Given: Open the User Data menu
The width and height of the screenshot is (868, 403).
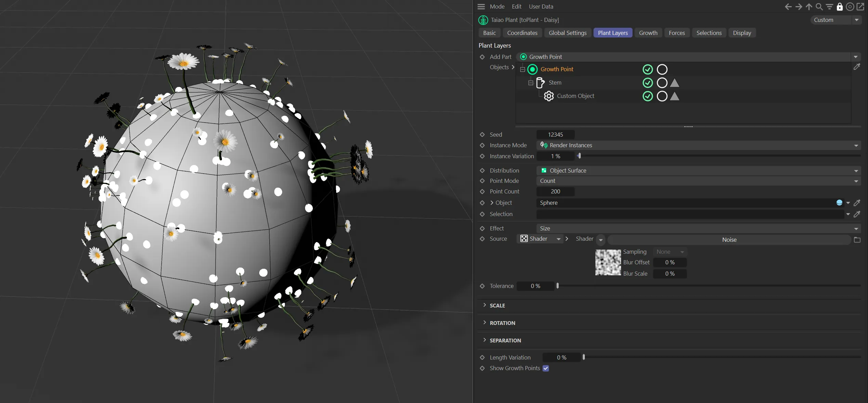Looking at the screenshot, I should pyautogui.click(x=541, y=7).
